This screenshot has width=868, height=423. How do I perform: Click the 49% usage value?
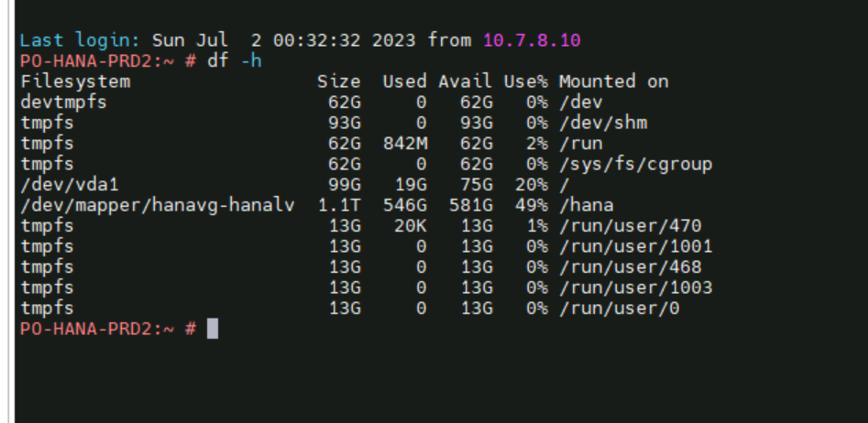[x=532, y=206]
